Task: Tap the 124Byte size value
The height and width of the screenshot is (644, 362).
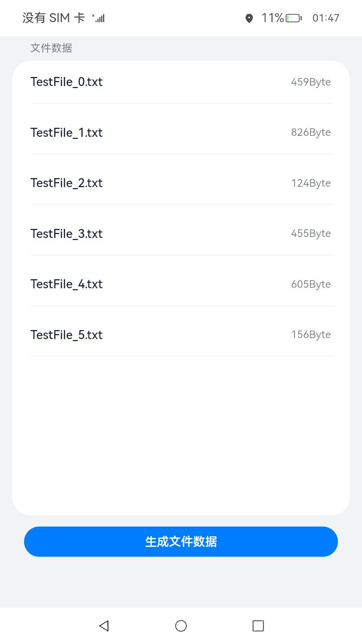Action: tap(311, 183)
